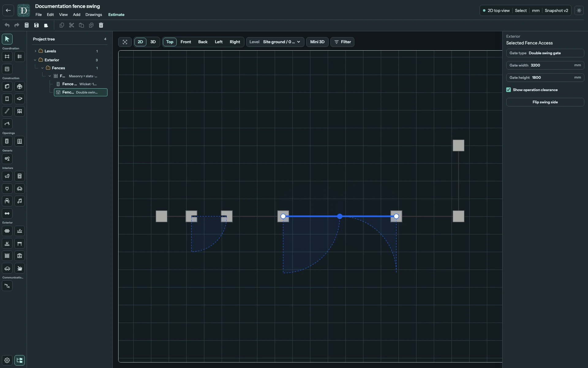
Task: Pick the bathtub tool in Interiors
Action: [7, 176]
